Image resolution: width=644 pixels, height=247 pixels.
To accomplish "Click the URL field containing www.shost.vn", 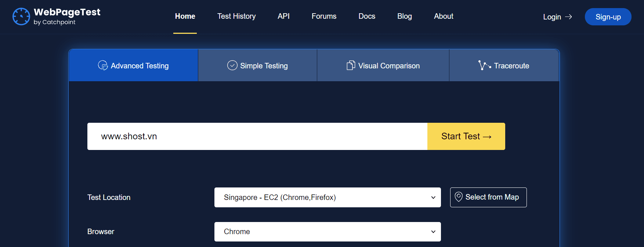I will (x=257, y=136).
